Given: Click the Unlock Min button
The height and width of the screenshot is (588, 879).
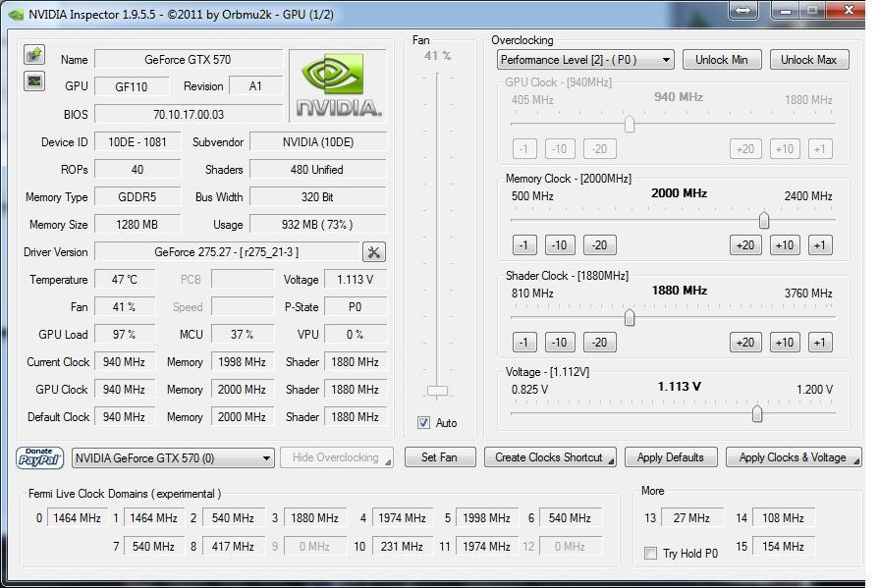Looking at the screenshot, I should pos(722,60).
